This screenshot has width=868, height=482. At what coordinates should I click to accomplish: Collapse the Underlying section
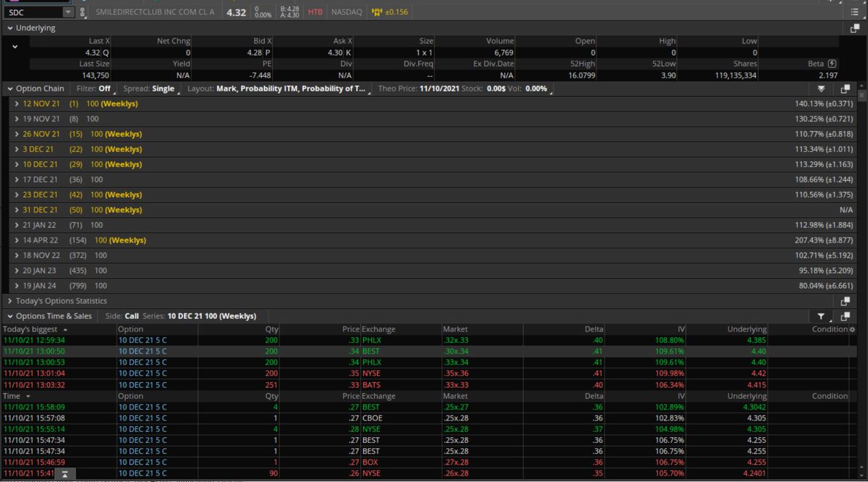point(10,28)
